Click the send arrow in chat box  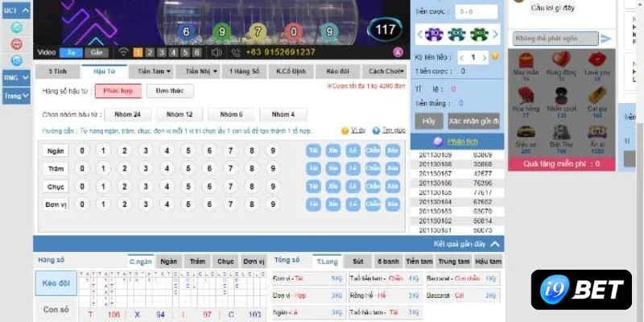click(x=606, y=38)
